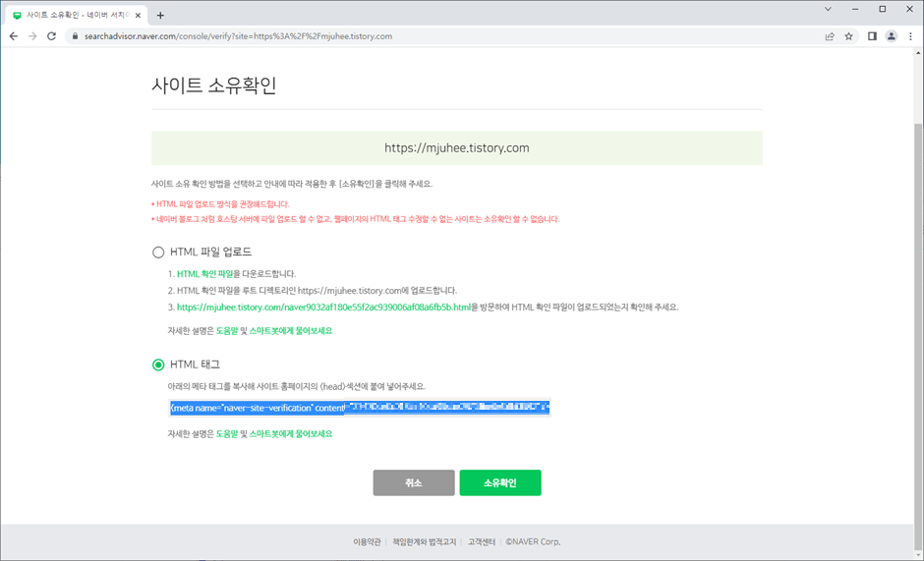
Task: Click the ©NAVER Corp. footer text
Action: coord(534,541)
